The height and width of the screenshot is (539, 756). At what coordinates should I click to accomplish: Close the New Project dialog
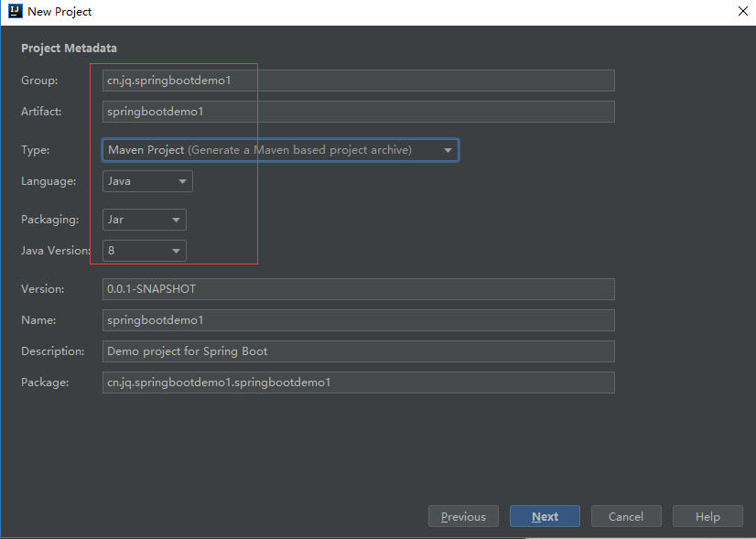(x=743, y=11)
